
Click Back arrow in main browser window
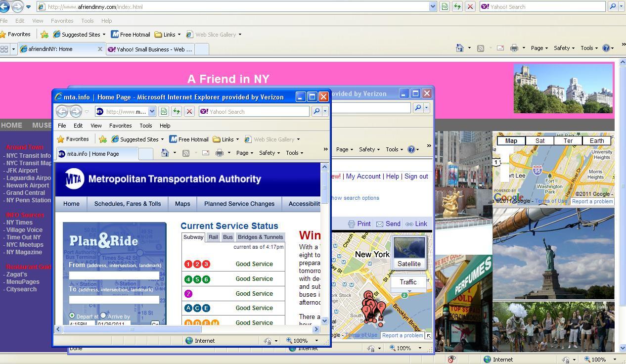(4, 6)
